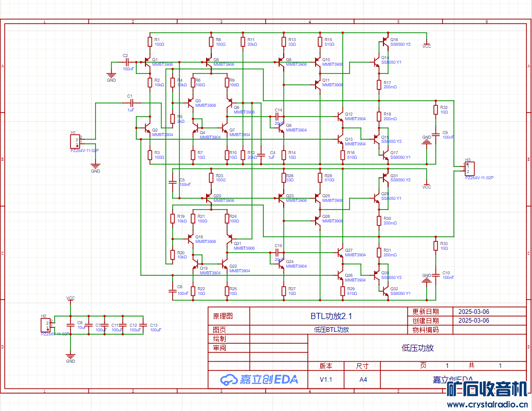Click the PZ254V-11-02P label under H3
Viewport: 532px width, 411px height.
coord(479,178)
